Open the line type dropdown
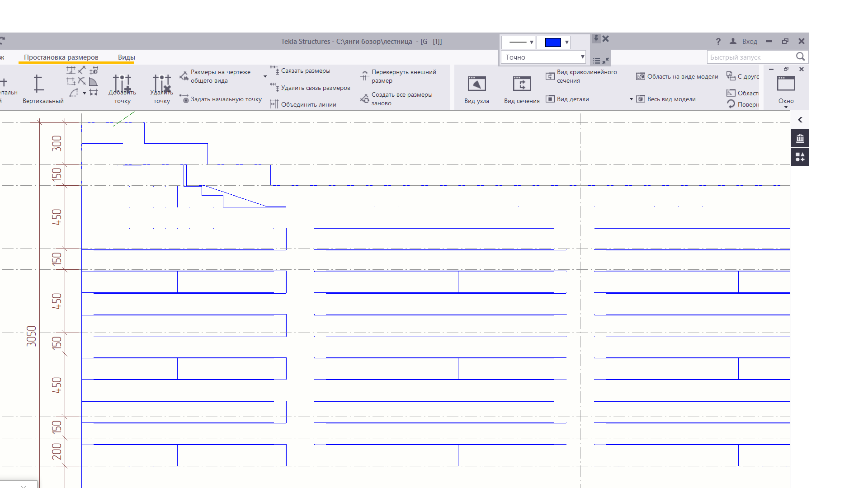Screen dimensions: 868x488 [x=518, y=42]
